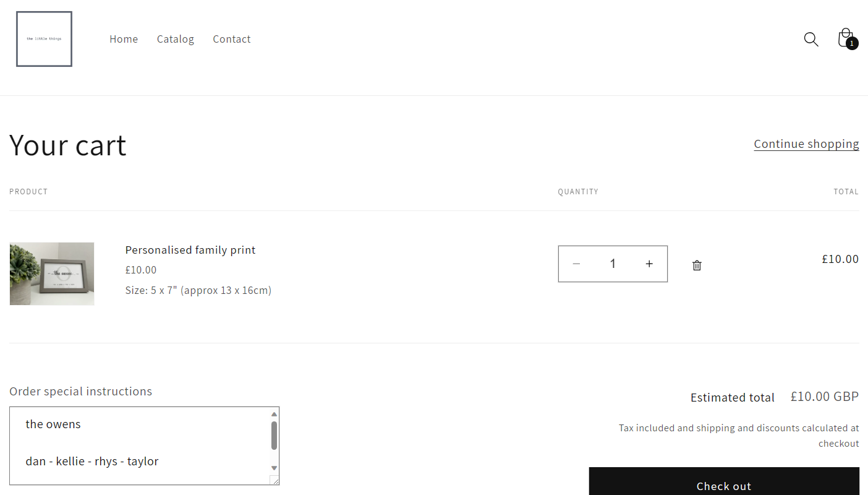Image resolution: width=868 pixels, height=495 pixels.
Task: Decrease quantity with minus button
Action: 576,264
